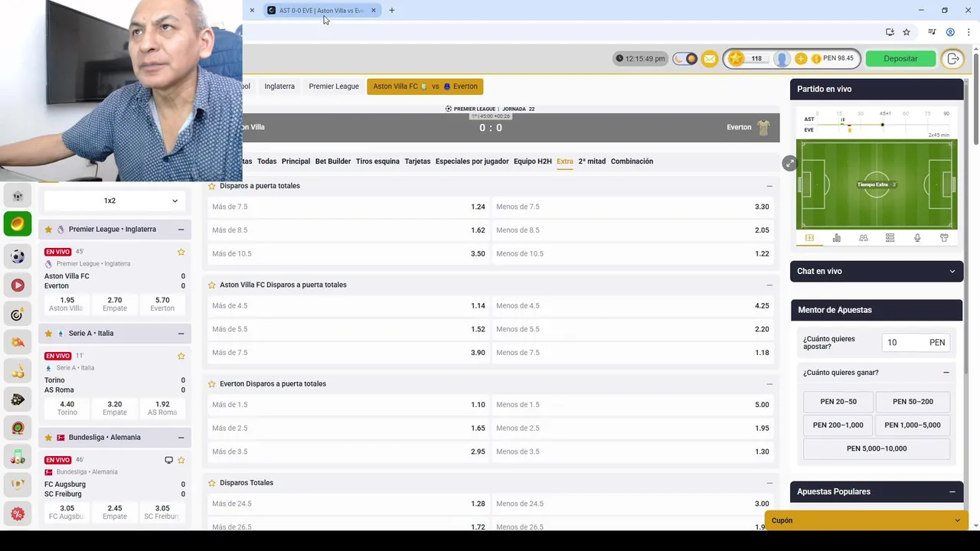Open the Premier League breadcrumb link
Image resolution: width=980 pixels, height=551 pixels.
(x=334, y=86)
